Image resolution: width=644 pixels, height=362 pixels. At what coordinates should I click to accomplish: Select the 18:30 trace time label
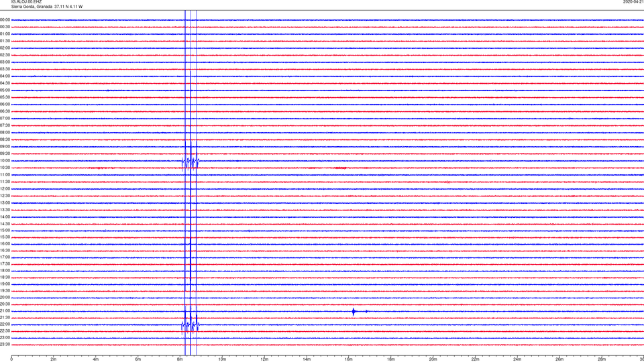[5, 278]
